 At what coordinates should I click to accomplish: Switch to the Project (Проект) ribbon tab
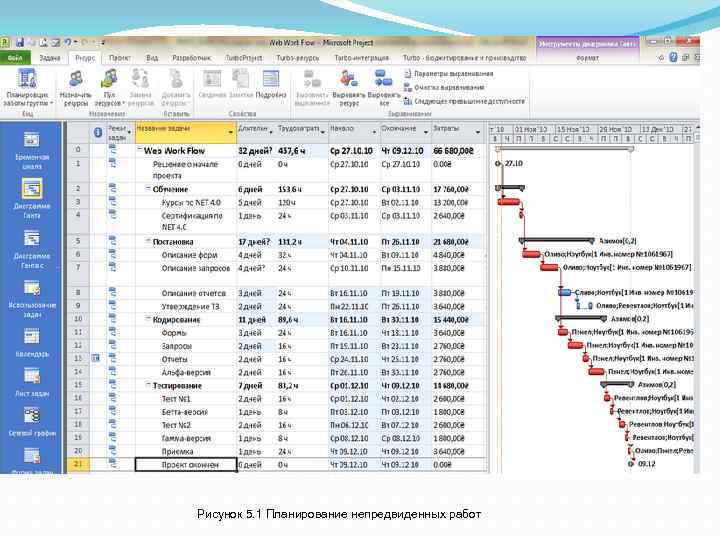point(120,58)
